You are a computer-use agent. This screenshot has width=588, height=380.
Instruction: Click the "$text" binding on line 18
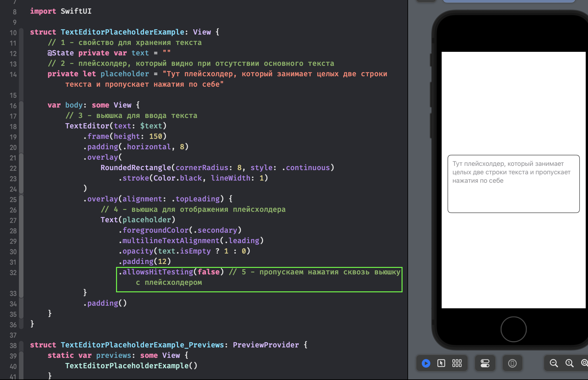pos(151,126)
